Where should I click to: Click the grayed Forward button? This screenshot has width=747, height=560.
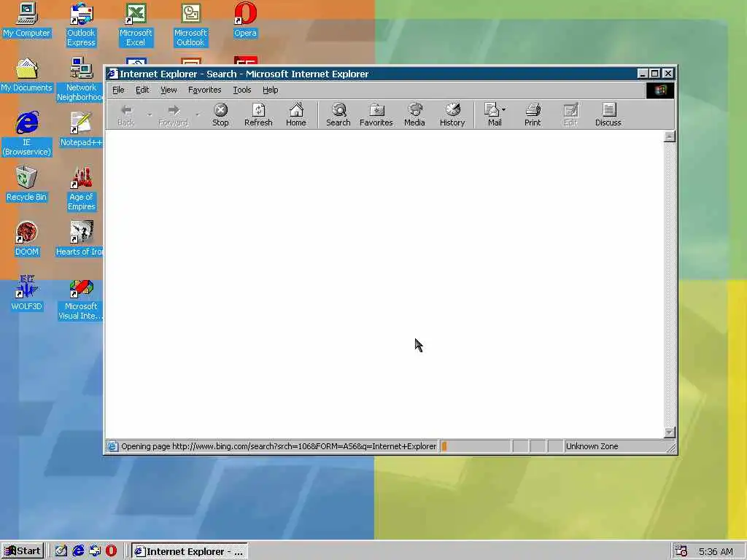tap(173, 114)
